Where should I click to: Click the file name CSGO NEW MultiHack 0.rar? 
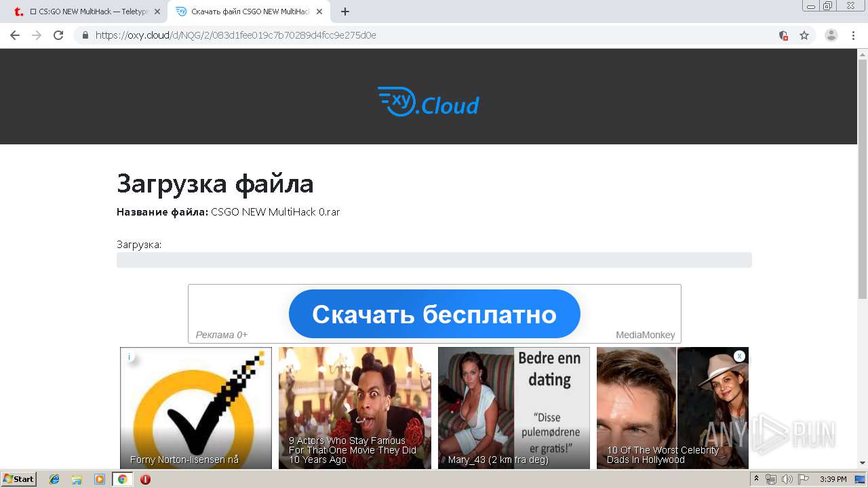pyautogui.click(x=275, y=212)
